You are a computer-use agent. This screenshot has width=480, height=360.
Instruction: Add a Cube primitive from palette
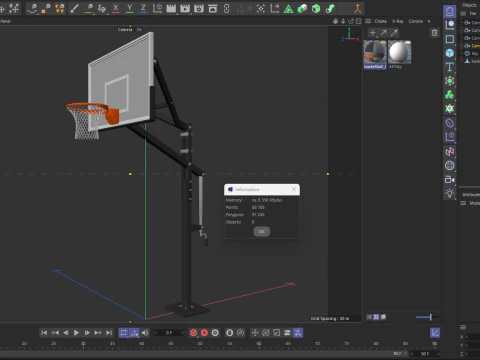click(450, 53)
